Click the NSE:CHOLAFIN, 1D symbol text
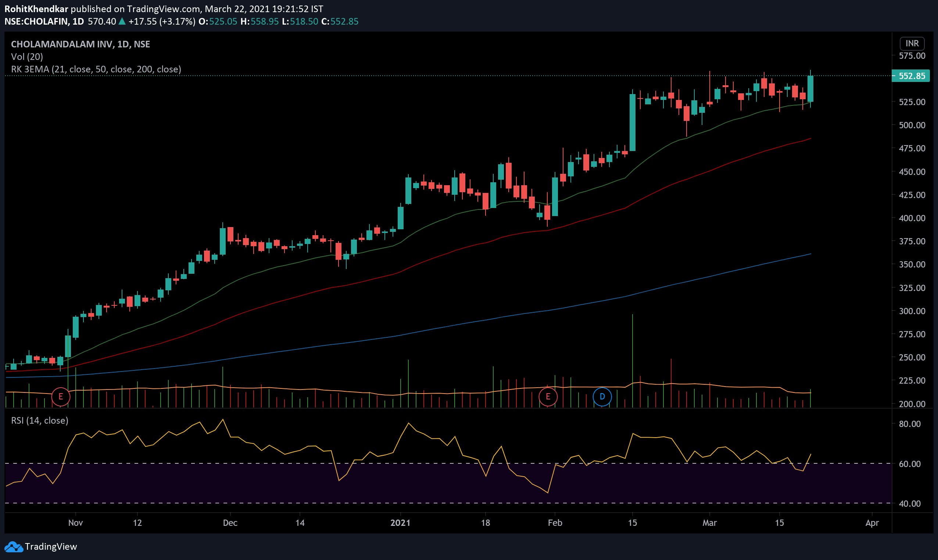The width and height of the screenshot is (938, 560). [44, 22]
